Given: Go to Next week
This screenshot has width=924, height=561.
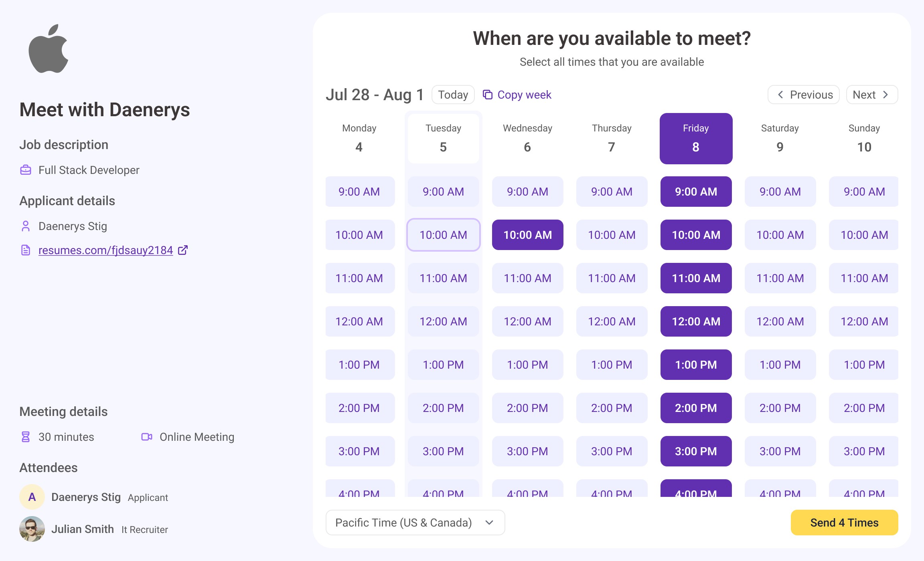Looking at the screenshot, I should pos(871,95).
